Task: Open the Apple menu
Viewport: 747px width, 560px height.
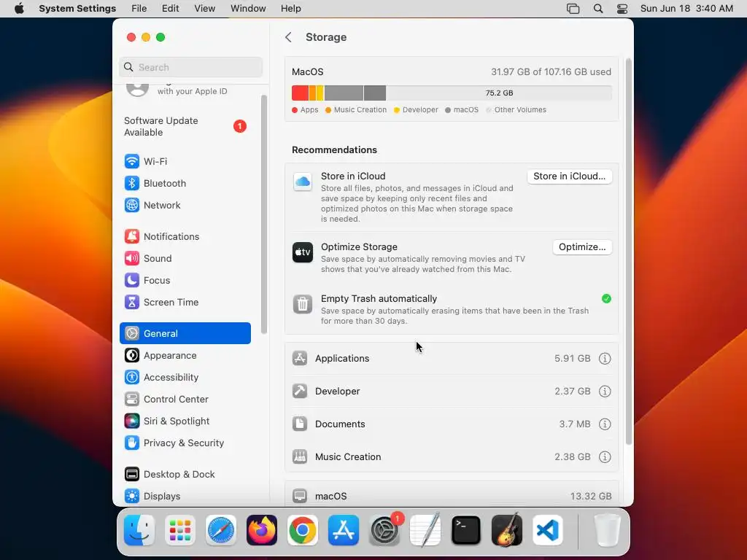Action: [x=19, y=9]
